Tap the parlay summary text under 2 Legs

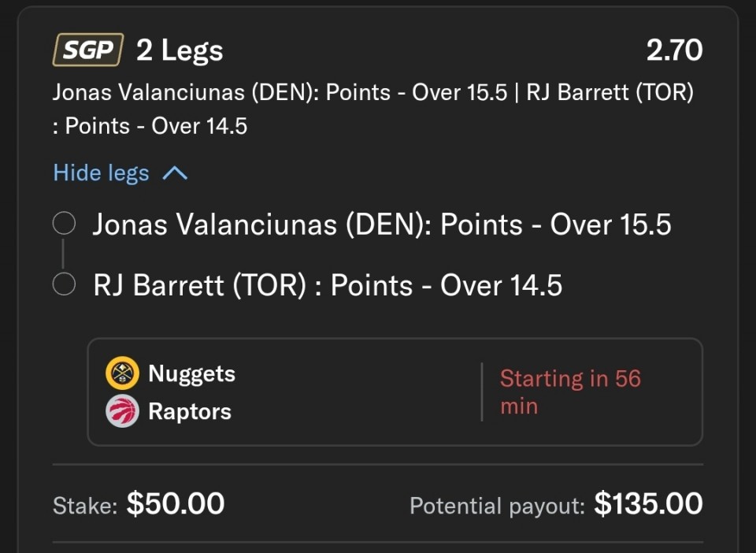(372, 109)
